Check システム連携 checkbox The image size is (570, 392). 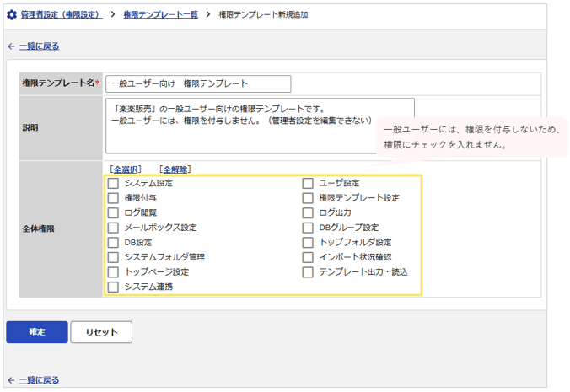coord(113,287)
